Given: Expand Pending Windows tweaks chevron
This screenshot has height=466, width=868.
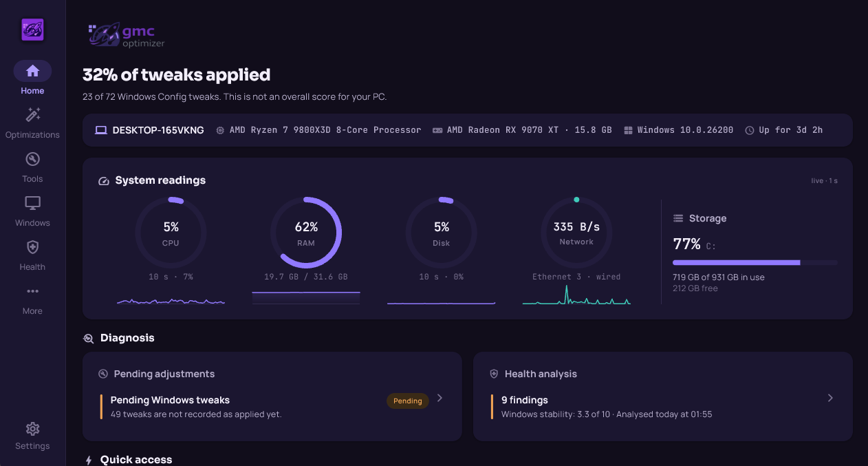Looking at the screenshot, I should [x=440, y=398].
